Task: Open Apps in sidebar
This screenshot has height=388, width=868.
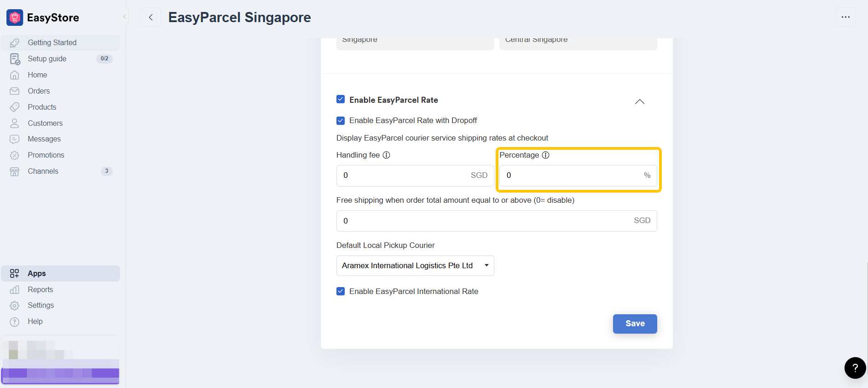Action: [x=61, y=274]
